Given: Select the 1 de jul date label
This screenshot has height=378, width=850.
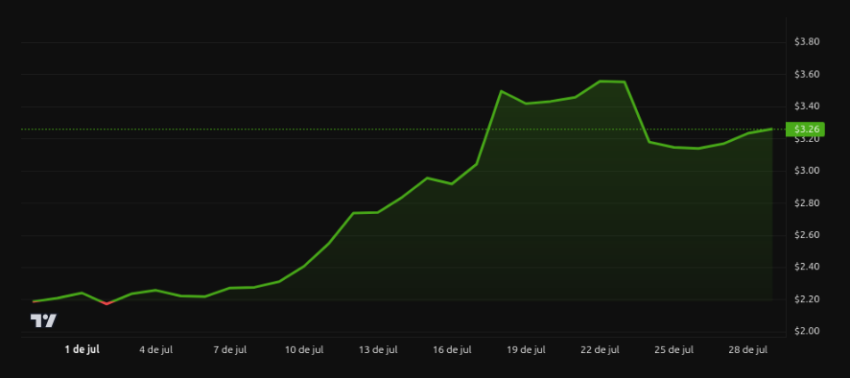Looking at the screenshot, I should [x=82, y=350].
